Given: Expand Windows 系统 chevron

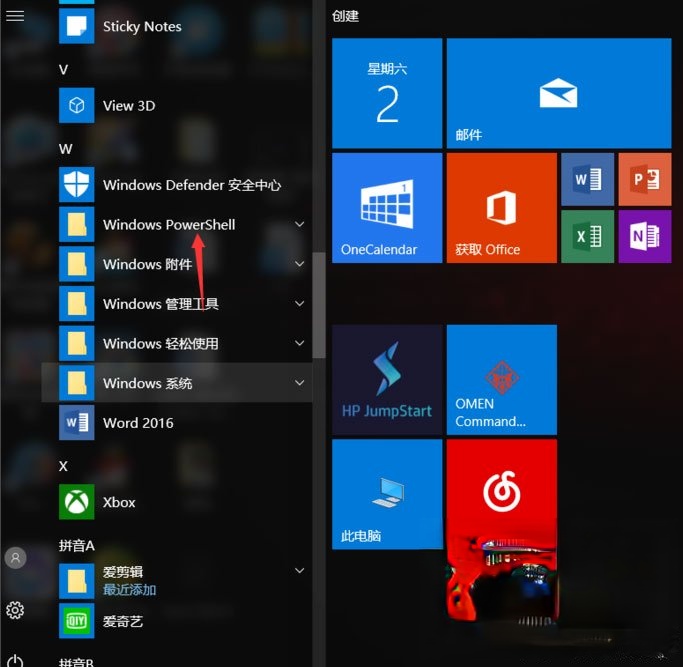Looking at the screenshot, I should (x=300, y=383).
